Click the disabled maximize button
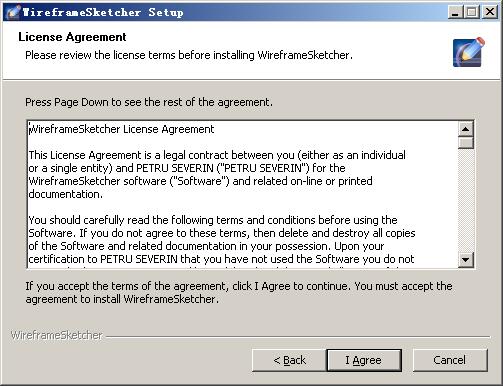 472,12
